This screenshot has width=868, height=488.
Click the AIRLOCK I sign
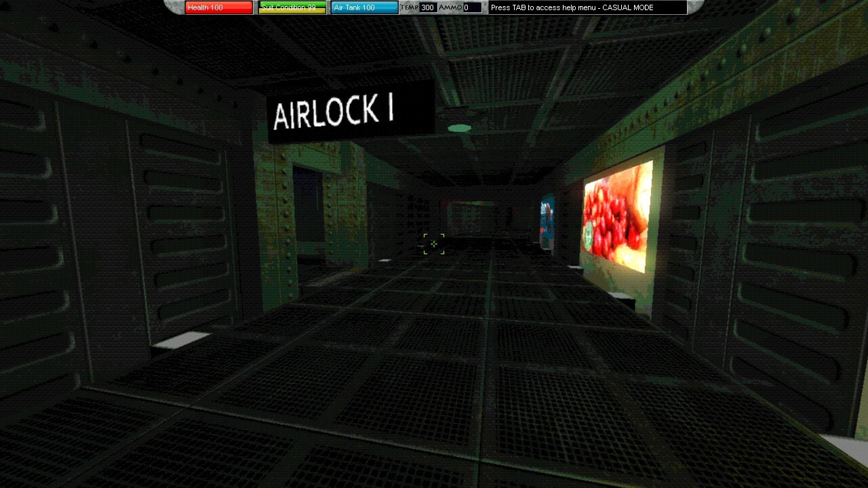pos(351,112)
